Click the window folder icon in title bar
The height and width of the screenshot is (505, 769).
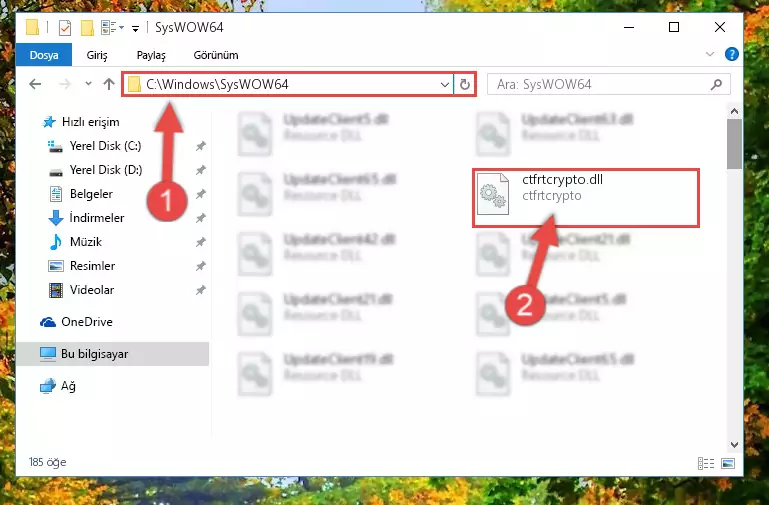[32, 27]
